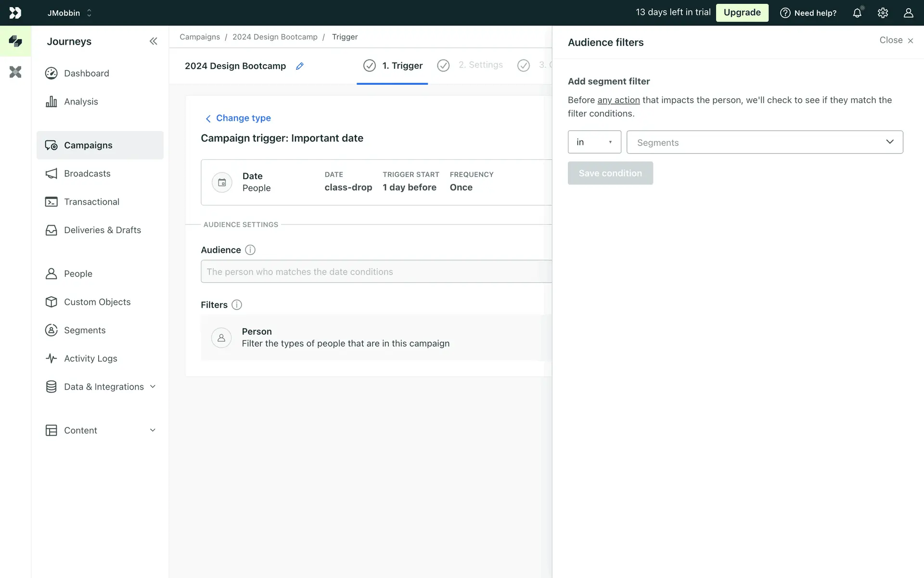
Task: Open the user account profile icon
Action: pos(908,13)
